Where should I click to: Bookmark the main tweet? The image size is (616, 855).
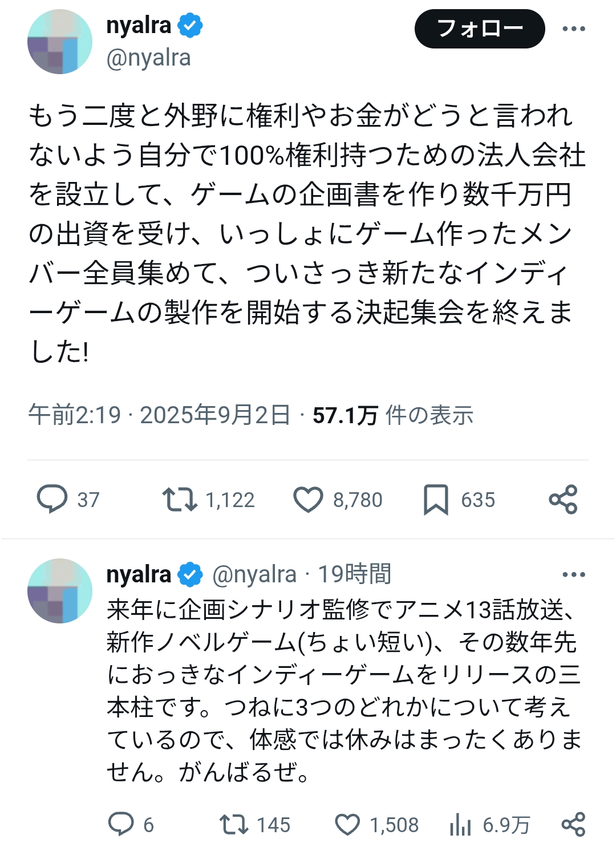pyautogui.click(x=436, y=500)
